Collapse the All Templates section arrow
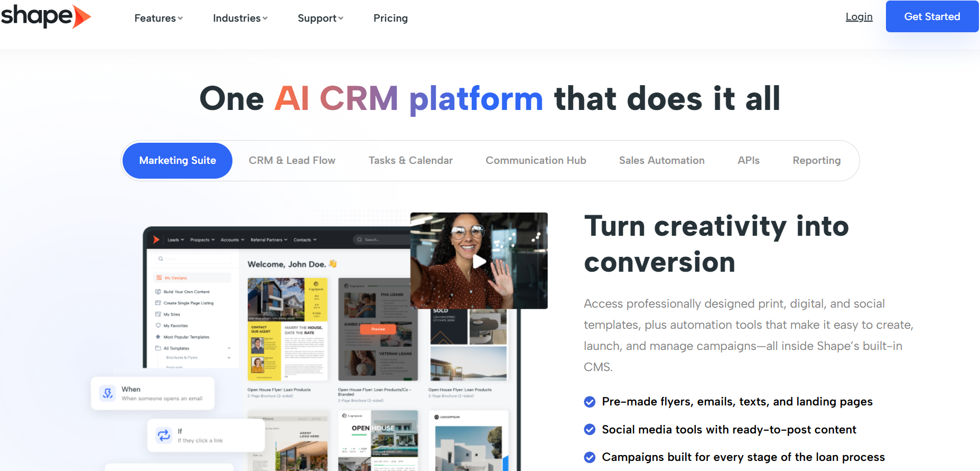 pos(229,348)
